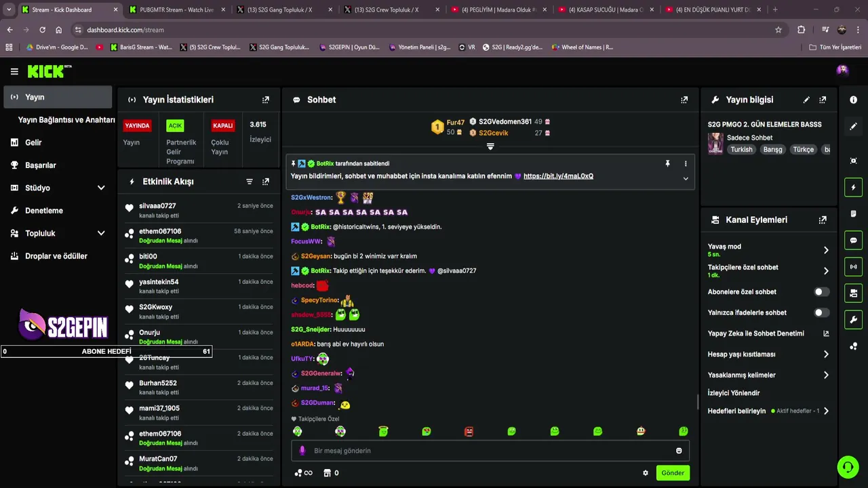Viewport: 868px width, 488px height.
Task: Click the three dots icon in the right sidebar
Action: [853, 346]
